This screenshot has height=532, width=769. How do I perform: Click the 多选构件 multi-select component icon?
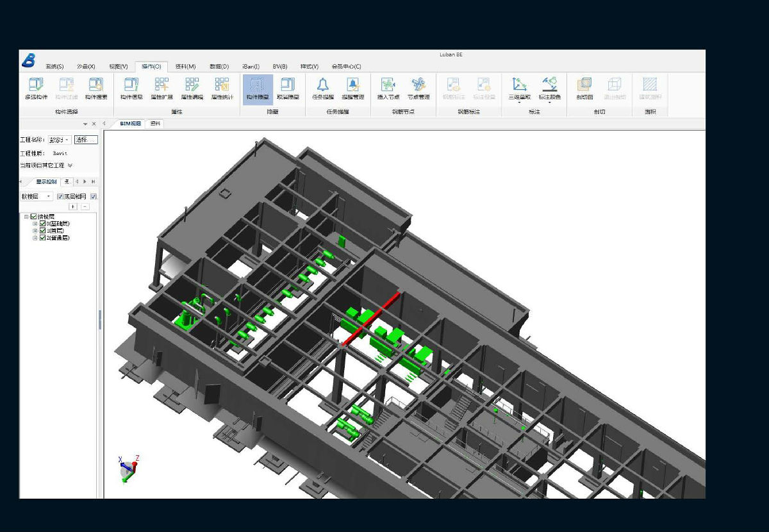tap(36, 88)
